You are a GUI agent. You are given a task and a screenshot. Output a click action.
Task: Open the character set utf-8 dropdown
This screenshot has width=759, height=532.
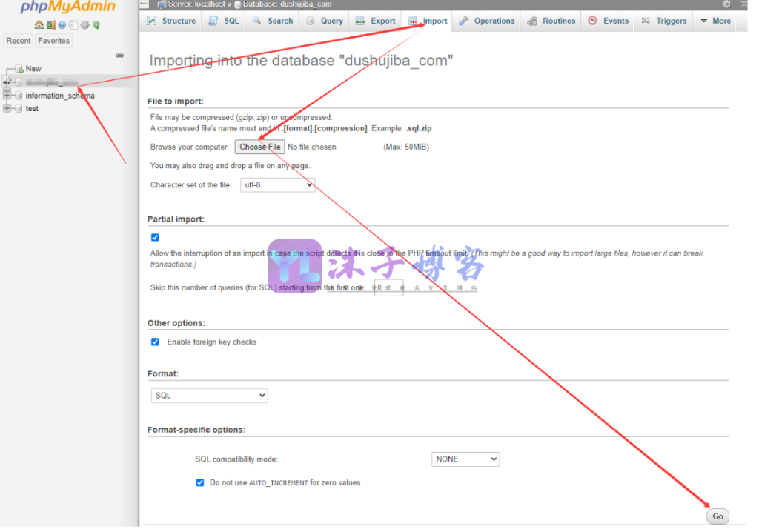pyautogui.click(x=278, y=185)
